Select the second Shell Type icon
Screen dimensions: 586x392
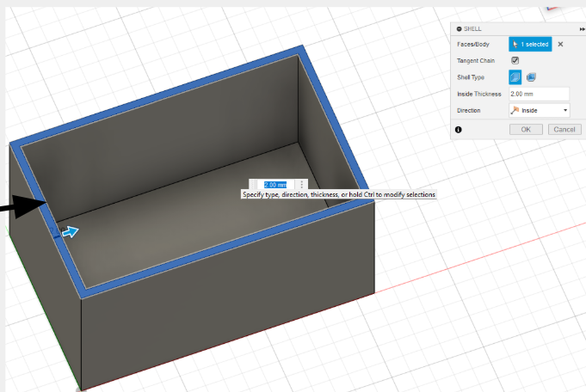531,77
